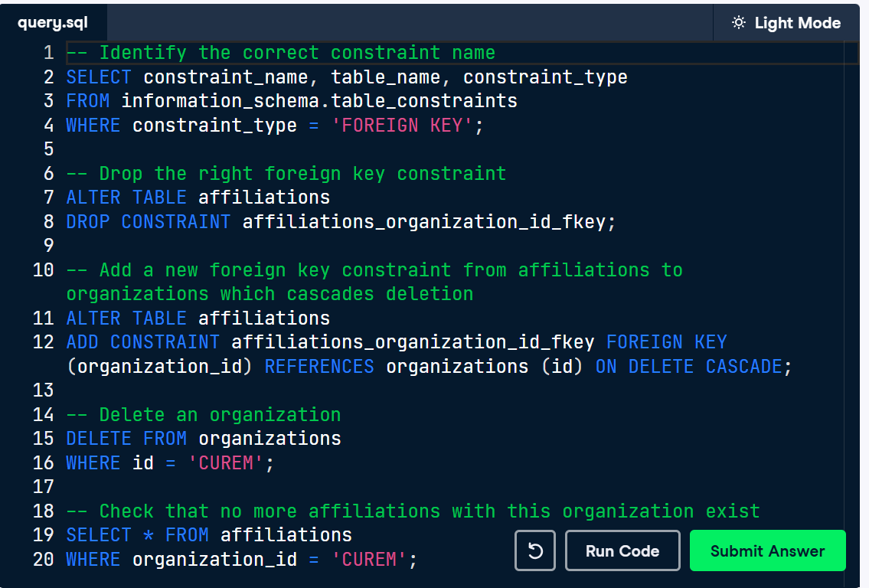This screenshot has height=588, width=869.
Task: Place cursor on SELECT keyword in line 2
Action: [x=99, y=77]
